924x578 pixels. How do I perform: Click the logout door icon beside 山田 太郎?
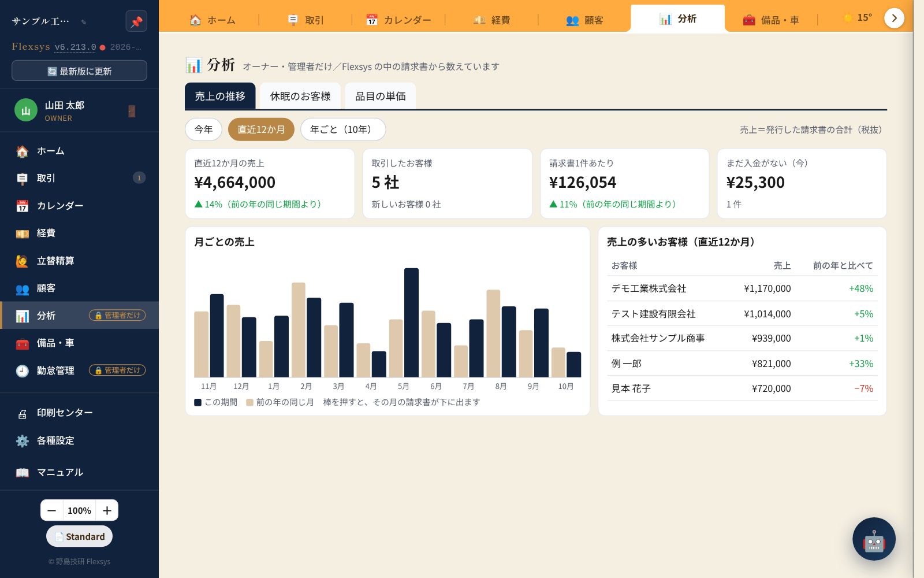(x=132, y=111)
